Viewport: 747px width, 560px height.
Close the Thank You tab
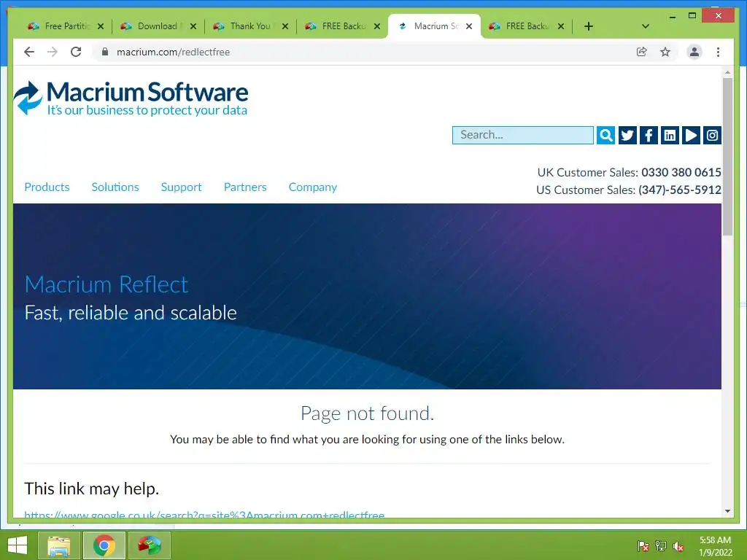point(285,26)
